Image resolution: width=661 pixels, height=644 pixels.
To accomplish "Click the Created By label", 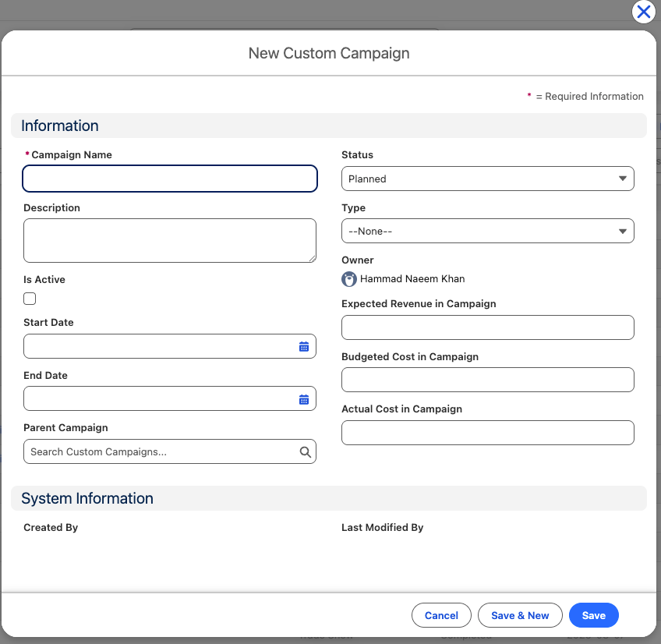I will [x=51, y=528].
